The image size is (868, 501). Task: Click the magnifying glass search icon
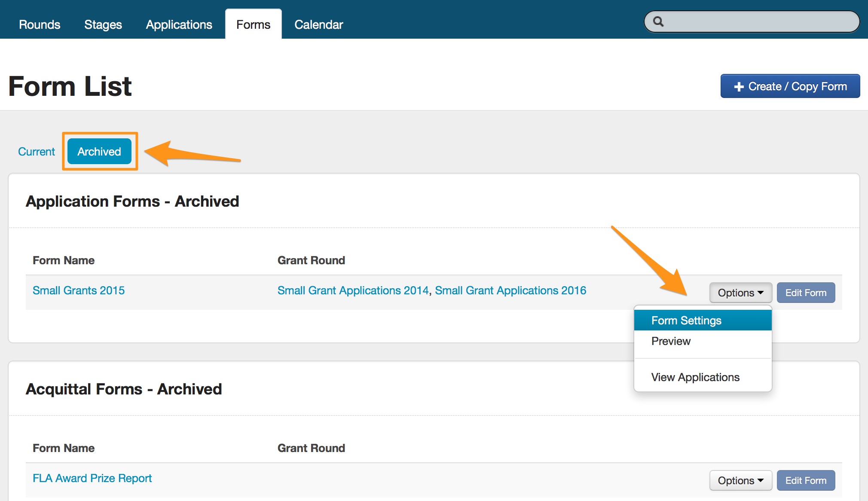(658, 21)
